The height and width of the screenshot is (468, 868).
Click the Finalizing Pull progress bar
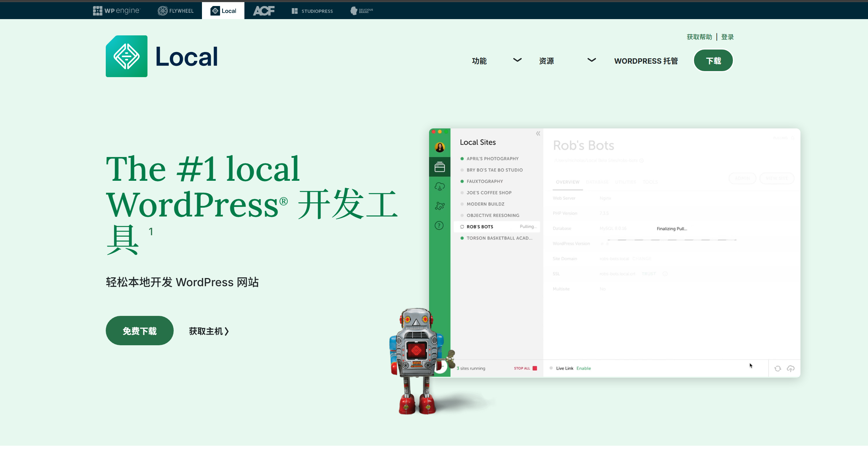pos(672,240)
